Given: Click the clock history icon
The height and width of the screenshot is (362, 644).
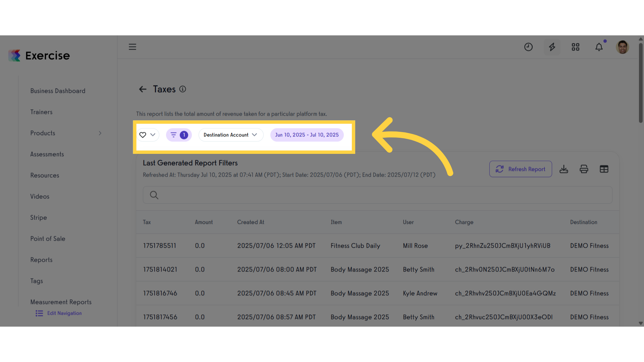Looking at the screenshot, I should [x=528, y=47].
